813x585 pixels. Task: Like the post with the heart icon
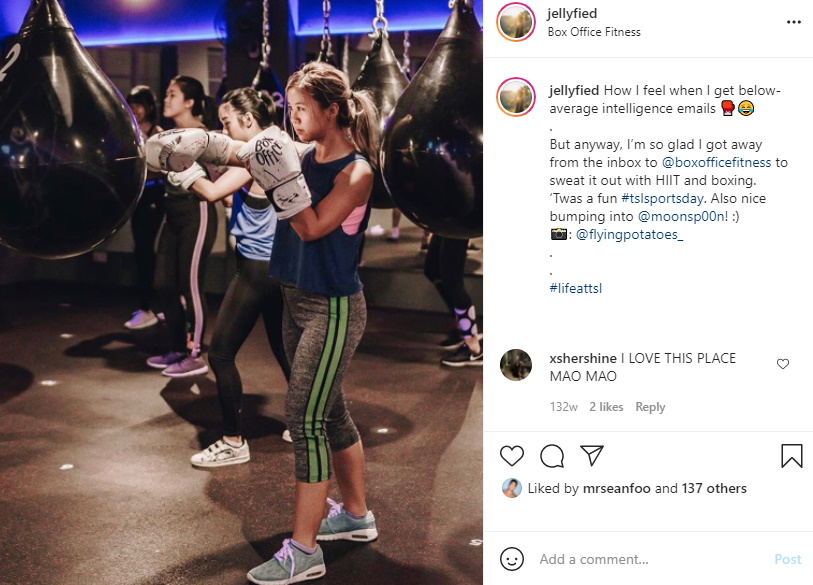(x=512, y=456)
